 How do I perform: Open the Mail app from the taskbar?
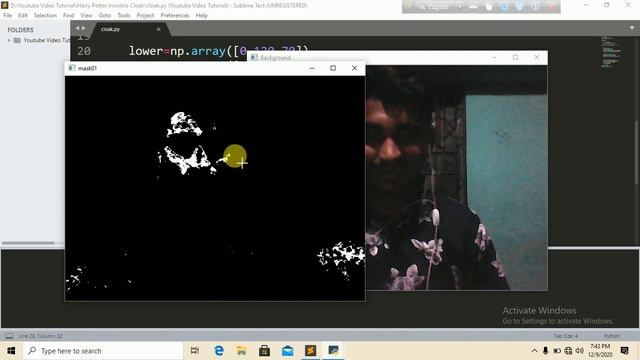(x=287, y=351)
